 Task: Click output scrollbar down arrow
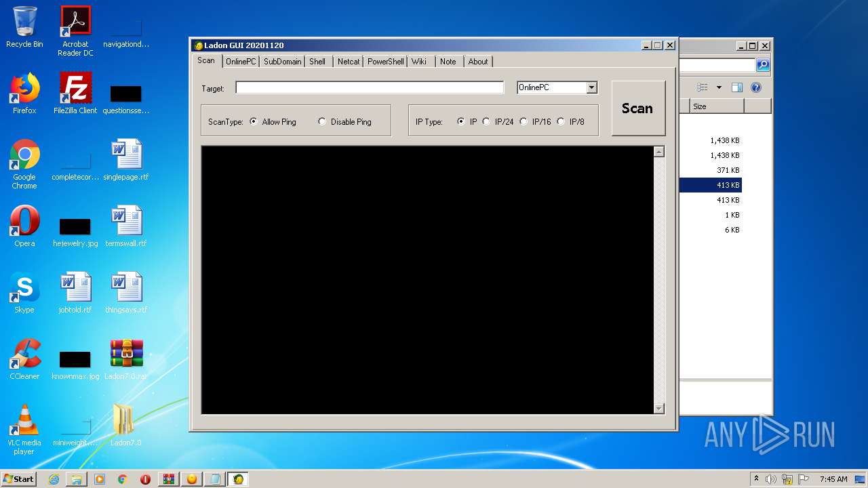pyautogui.click(x=659, y=408)
